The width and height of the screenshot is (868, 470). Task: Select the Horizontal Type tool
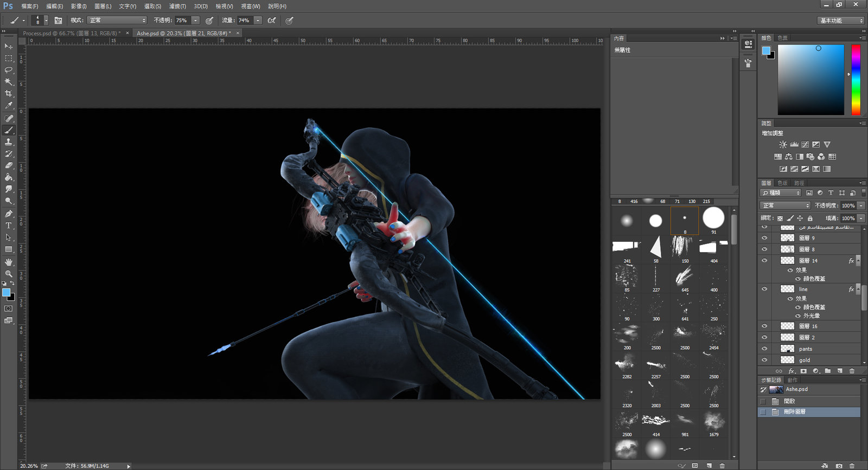click(x=9, y=226)
